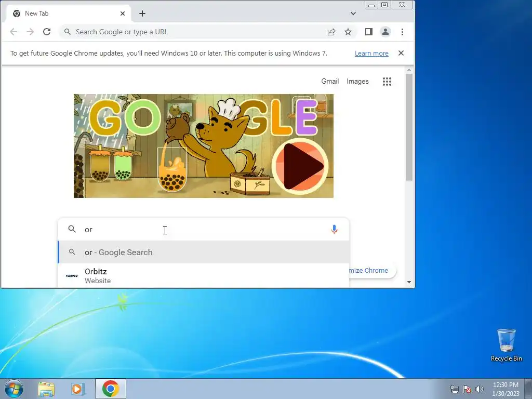Expand the tab search dropdown arrow
Image resolution: width=532 pixels, height=399 pixels.
click(353, 14)
